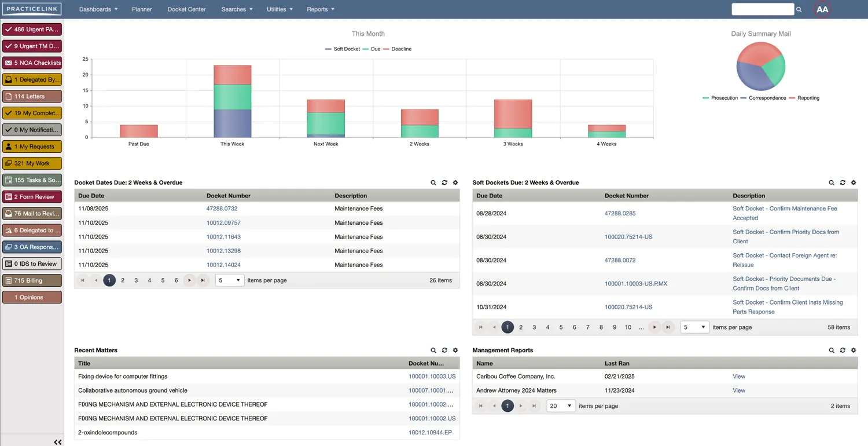Open settings gear for Soft Dockets Due panel
868x446 pixels.
click(x=854, y=182)
